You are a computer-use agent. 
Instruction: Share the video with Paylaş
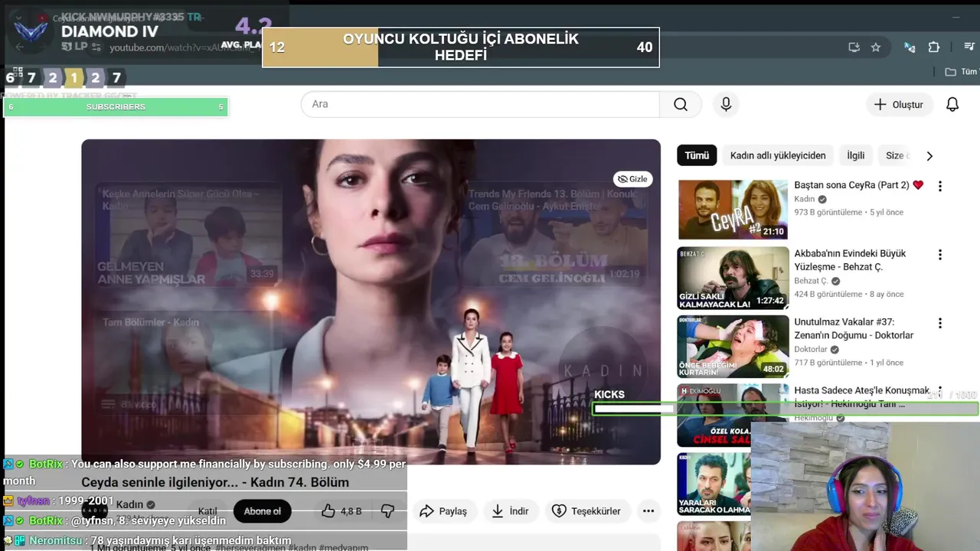[443, 511]
